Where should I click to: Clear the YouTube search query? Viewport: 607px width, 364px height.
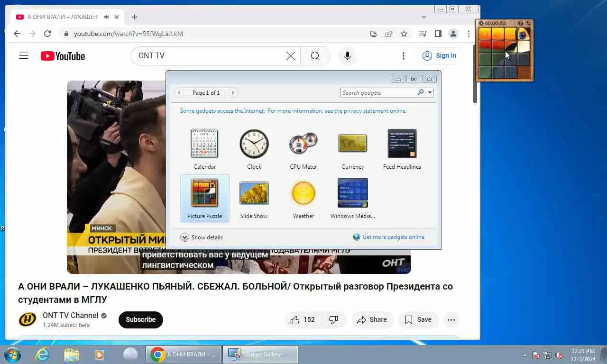291,56
